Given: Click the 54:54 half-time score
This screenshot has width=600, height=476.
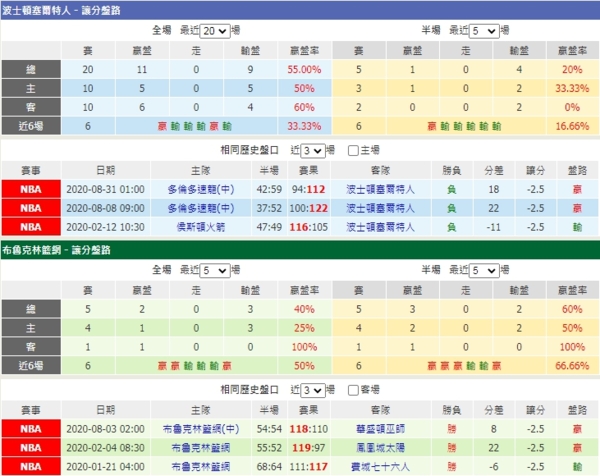Looking at the screenshot, I should [x=269, y=429].
